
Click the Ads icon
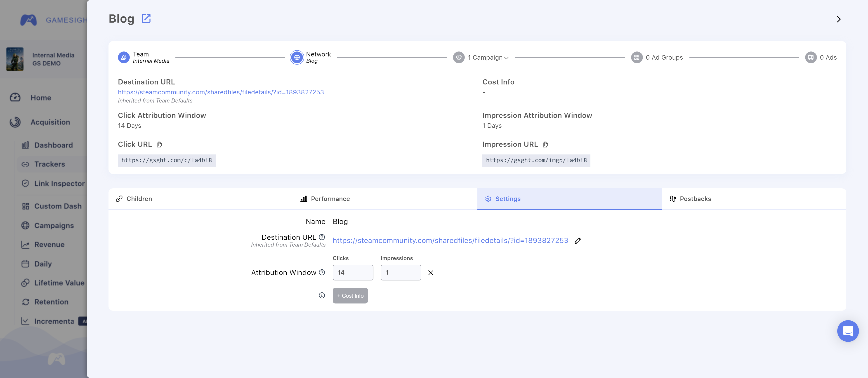coord(811,58)
